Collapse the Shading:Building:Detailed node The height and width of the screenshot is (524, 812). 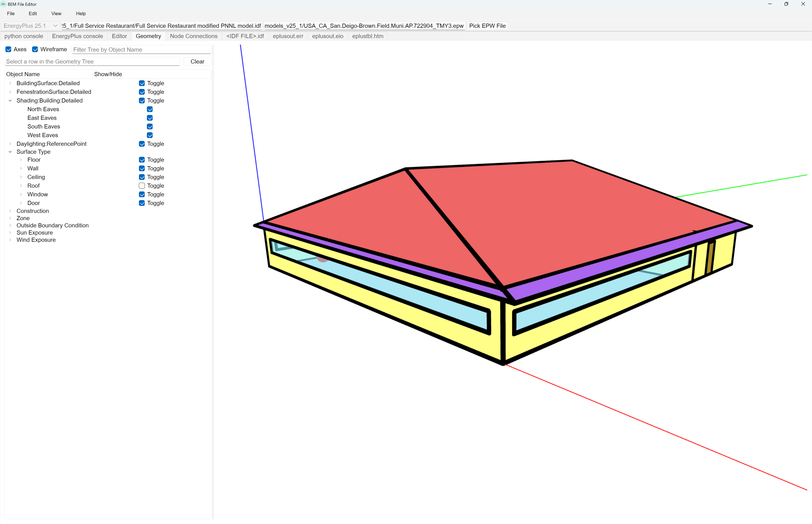[10, 101]
